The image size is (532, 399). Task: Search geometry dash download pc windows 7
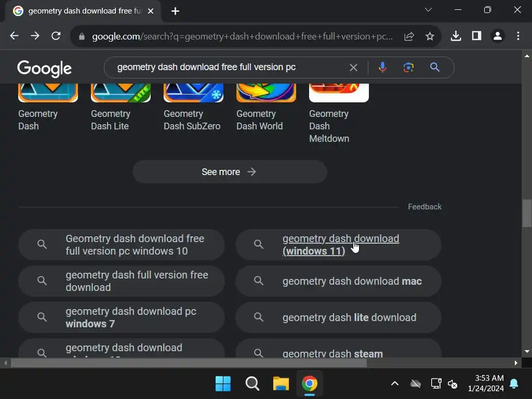pos(122,317)
